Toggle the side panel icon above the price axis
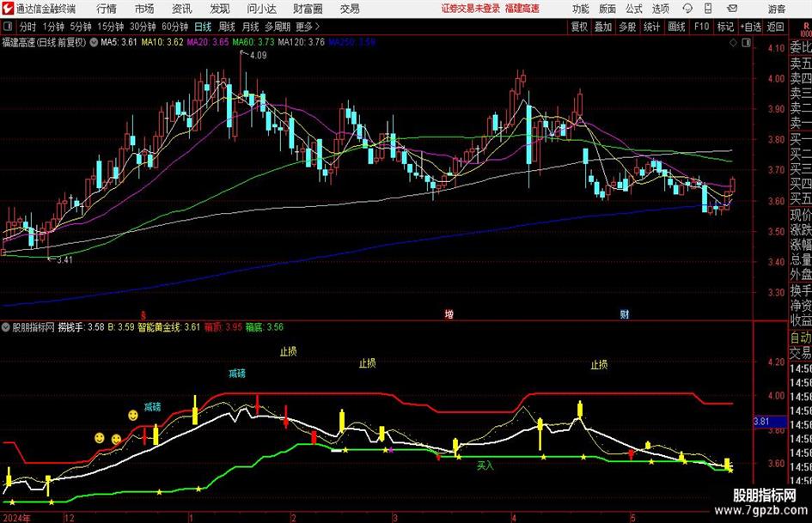The height and width of the screenshot is (523, 812). click(746, 43)
